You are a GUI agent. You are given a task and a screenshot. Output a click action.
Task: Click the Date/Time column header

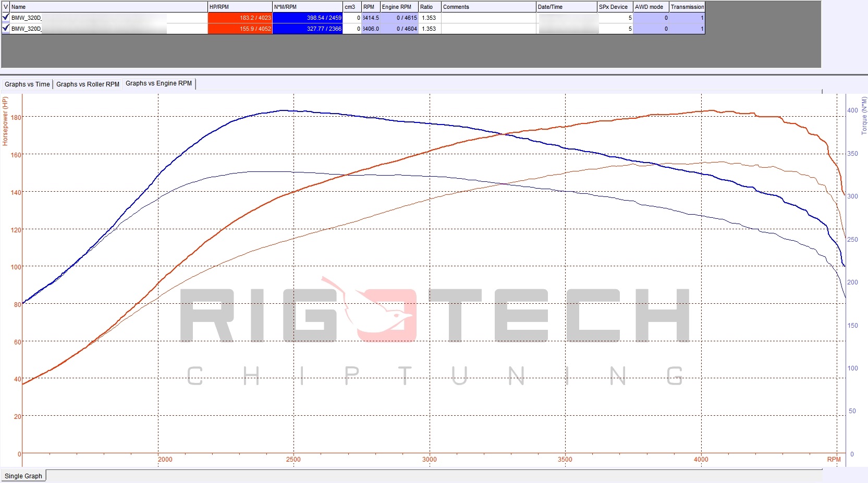tap(567, 7)
